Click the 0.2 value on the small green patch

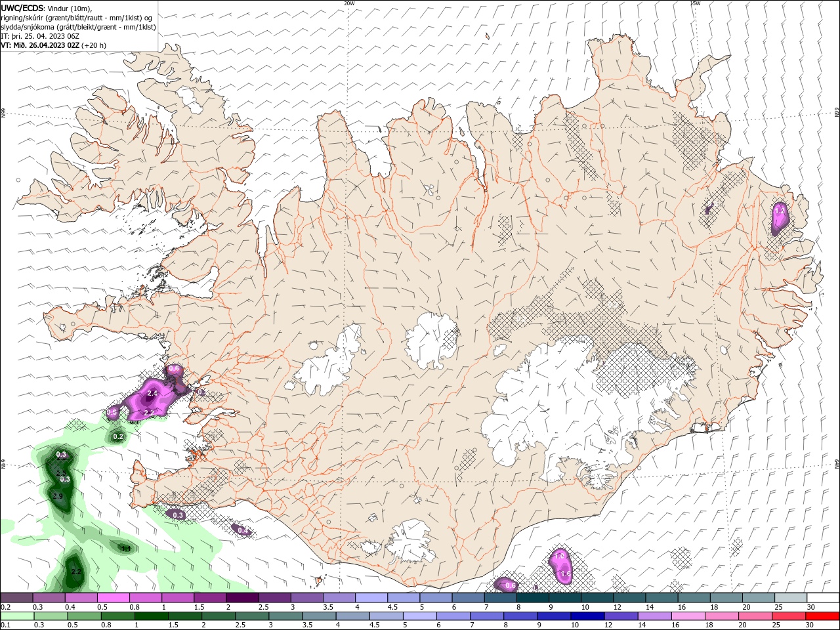click(x=118, y=436)
